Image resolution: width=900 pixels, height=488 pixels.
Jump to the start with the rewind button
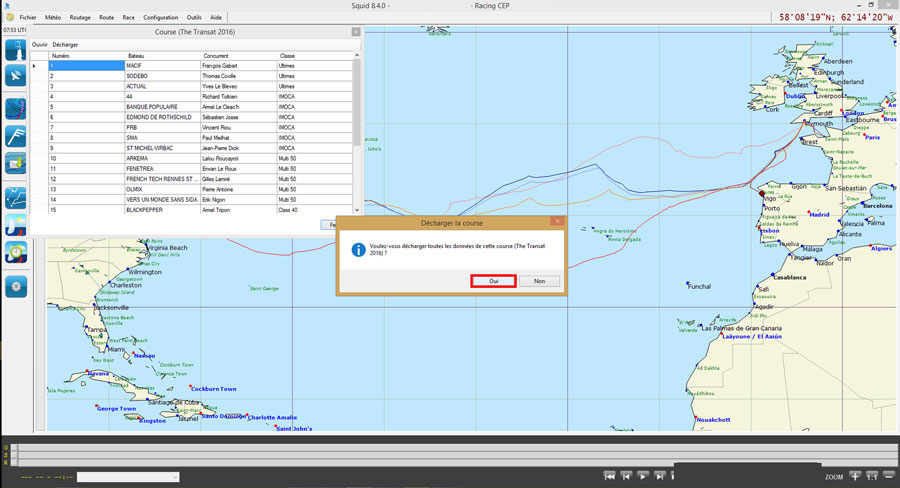click(x=610, y=476)
